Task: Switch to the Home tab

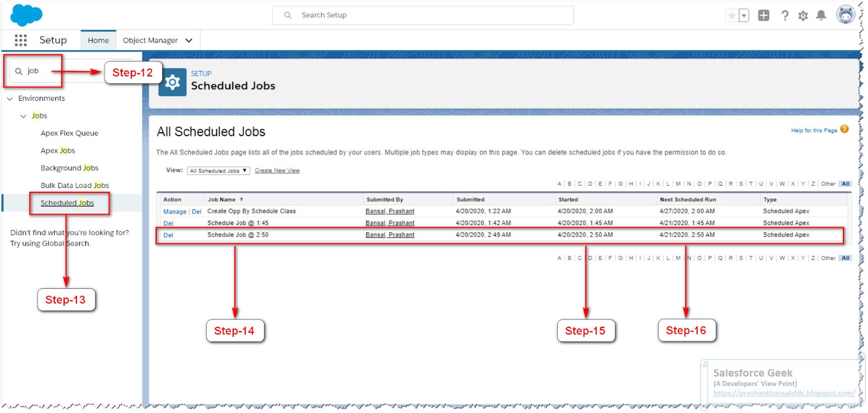Action: tap(98, 40)
